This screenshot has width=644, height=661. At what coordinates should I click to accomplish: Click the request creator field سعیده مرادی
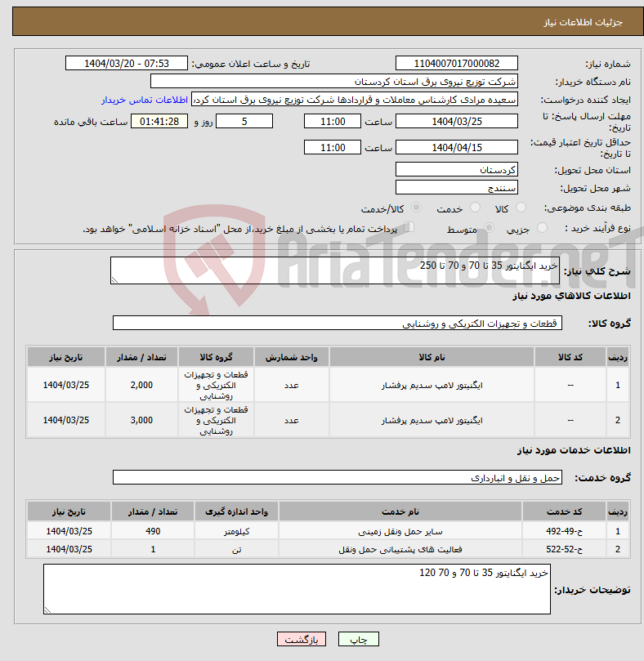355,100
